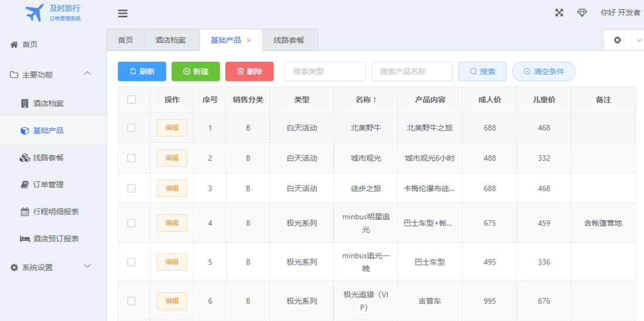Click 编辑 for minbus明星追光 row
The height and width of the screenshot is (321, 644).
coord(172,223)
